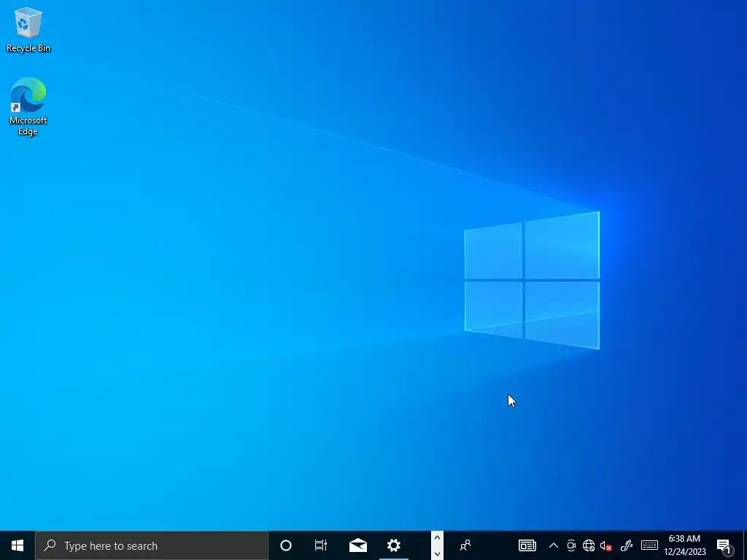Click the taskbar scroll up arrow
The image size is (747, 560).
437,538
